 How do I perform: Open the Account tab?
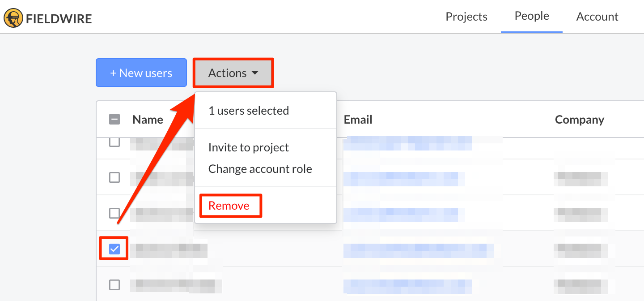coord(597,16)
